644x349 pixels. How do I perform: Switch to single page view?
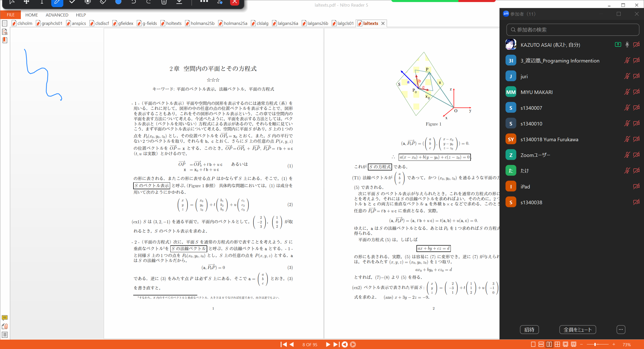click(533, 344)
